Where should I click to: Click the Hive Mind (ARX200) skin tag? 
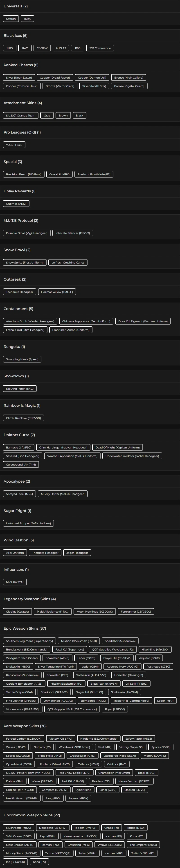click(155, 649)
